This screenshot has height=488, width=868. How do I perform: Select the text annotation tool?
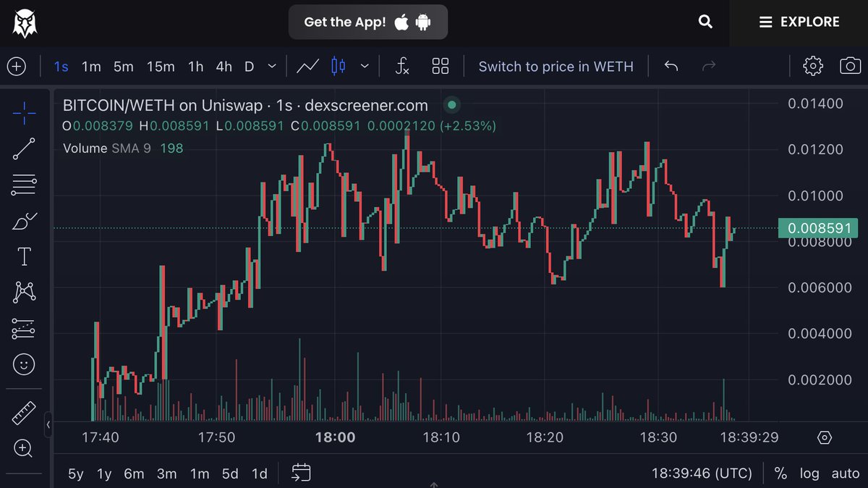[x=24, y=256]
